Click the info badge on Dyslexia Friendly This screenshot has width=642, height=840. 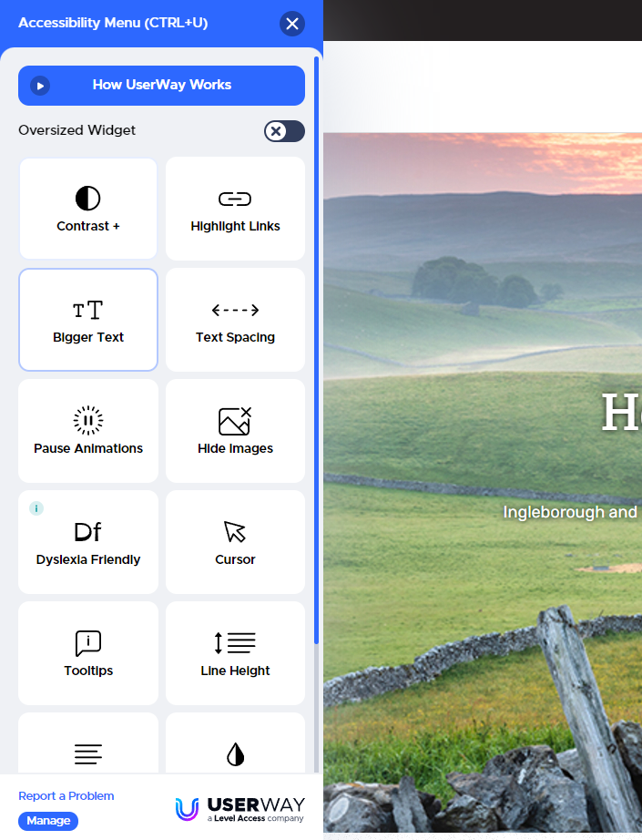(x=36, y=508)
